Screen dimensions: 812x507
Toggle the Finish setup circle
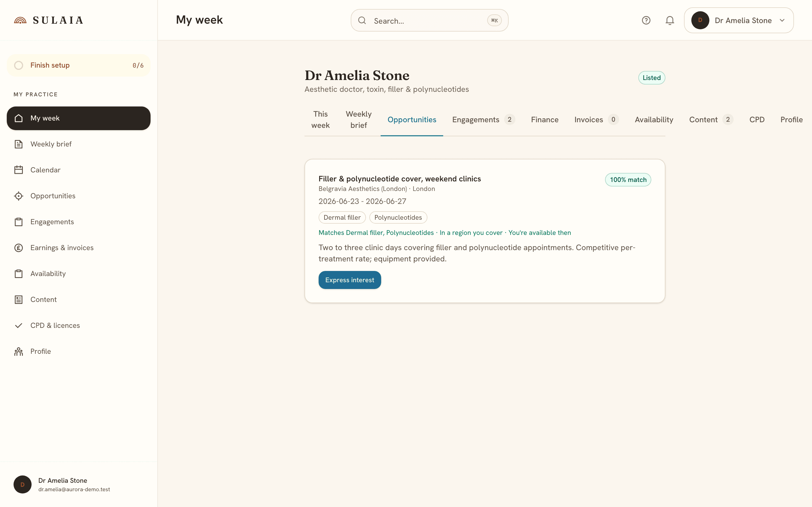point(19,65)
